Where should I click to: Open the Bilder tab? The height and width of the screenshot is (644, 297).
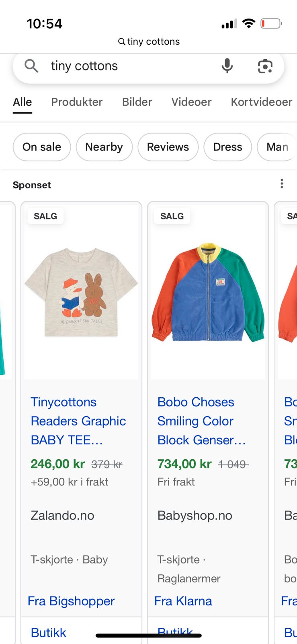click(x=137, y=102)
